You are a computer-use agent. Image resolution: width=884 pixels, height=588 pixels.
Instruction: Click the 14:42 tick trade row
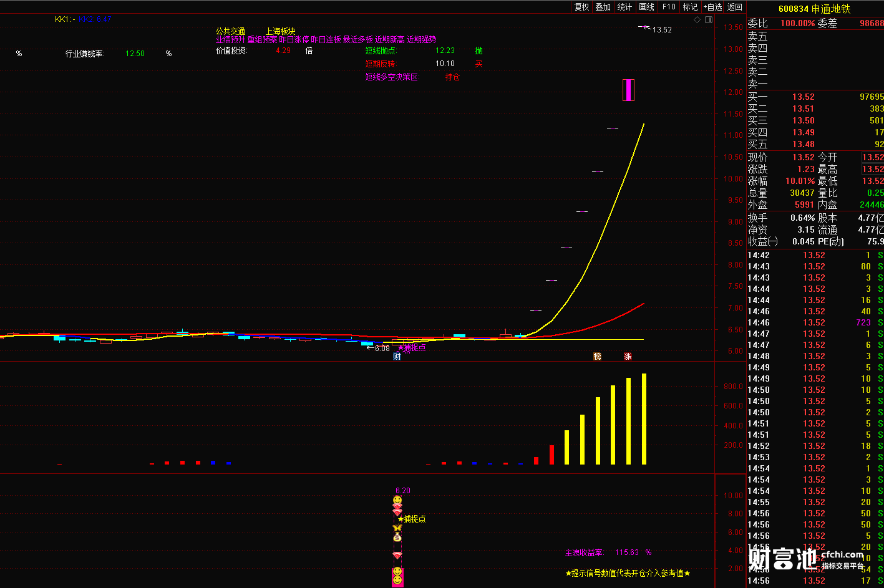(815, 255)
